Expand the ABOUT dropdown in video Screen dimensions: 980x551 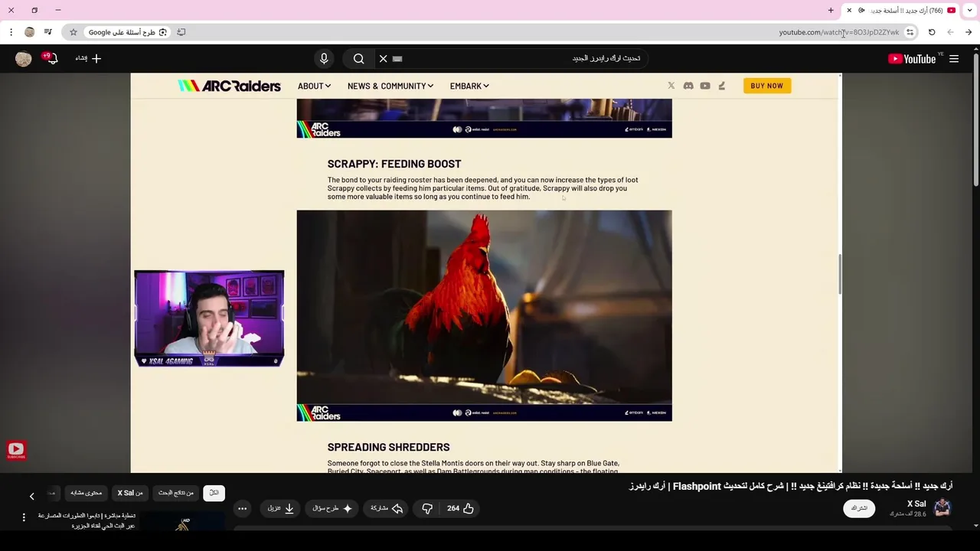click(x=314, y=86)
